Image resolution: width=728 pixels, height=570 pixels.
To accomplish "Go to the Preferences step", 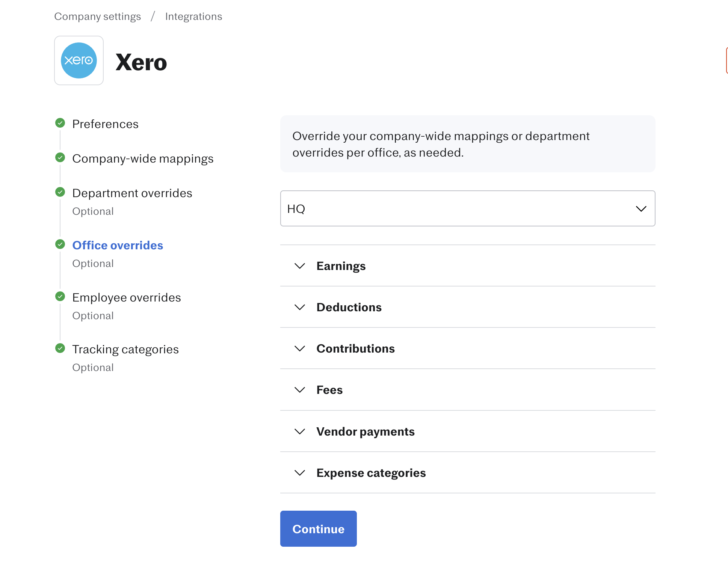I will 105,124.
